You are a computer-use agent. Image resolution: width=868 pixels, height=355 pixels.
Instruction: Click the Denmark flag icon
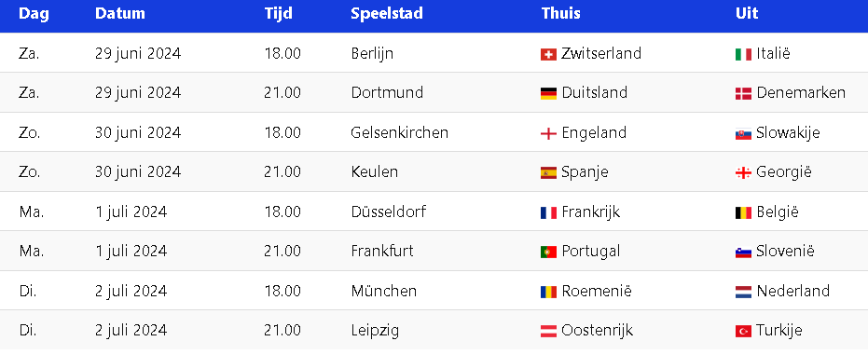click(743, 93)
